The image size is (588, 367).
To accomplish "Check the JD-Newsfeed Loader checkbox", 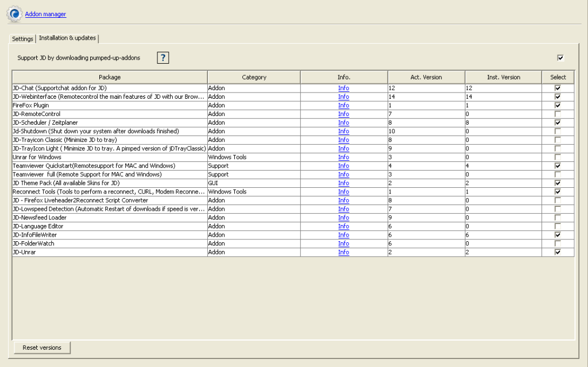I will 558,218.
